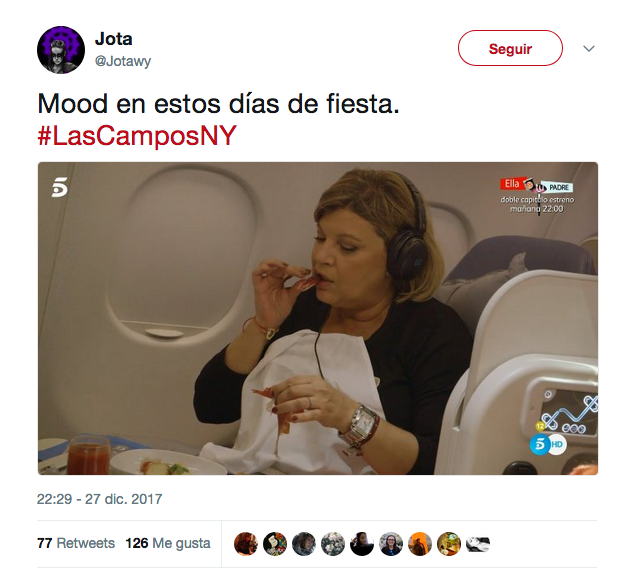Open the third liker's avatar
This screenshot has width=636, height=571.
[x=304, y=543]
